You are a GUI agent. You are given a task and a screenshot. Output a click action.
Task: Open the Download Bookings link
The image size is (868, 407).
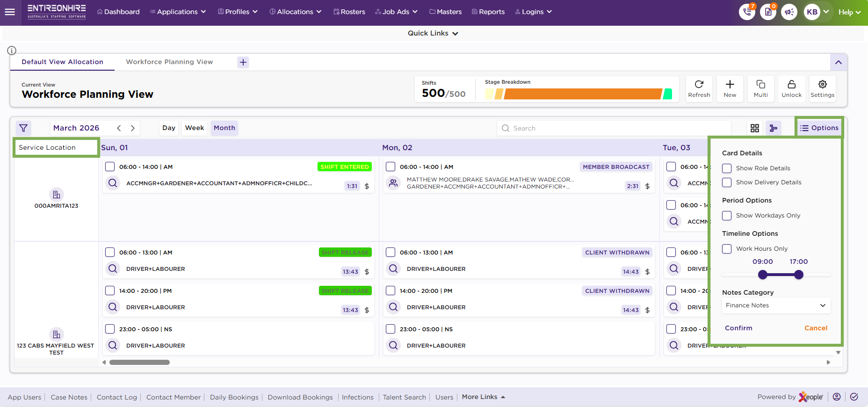pos(300,397)
